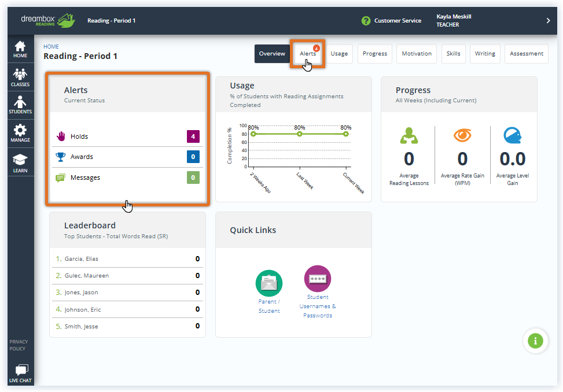This screenshot has width=563, height=392.
Task: Open the Home sidebar icon
Action: pos(20,47)
